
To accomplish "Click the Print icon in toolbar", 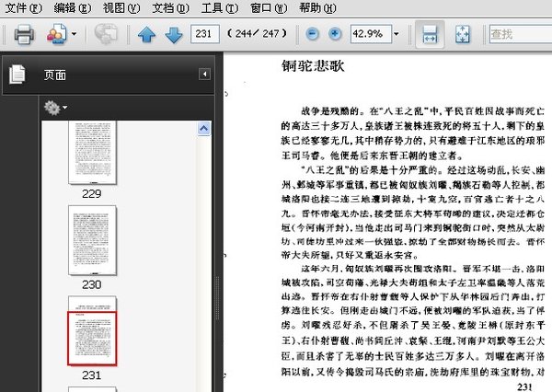I will (x=24, y=35).
